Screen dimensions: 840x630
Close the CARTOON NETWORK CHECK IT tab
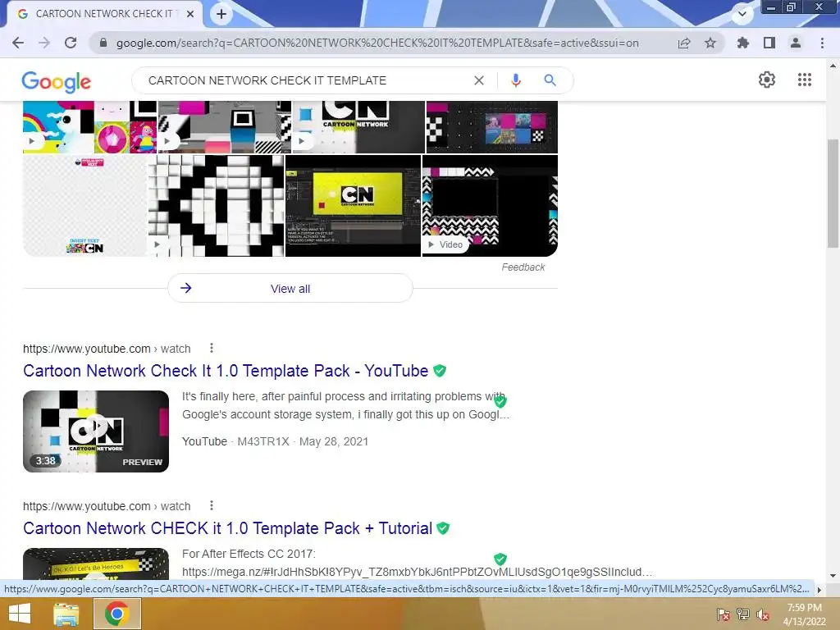(x=190, y=14)
